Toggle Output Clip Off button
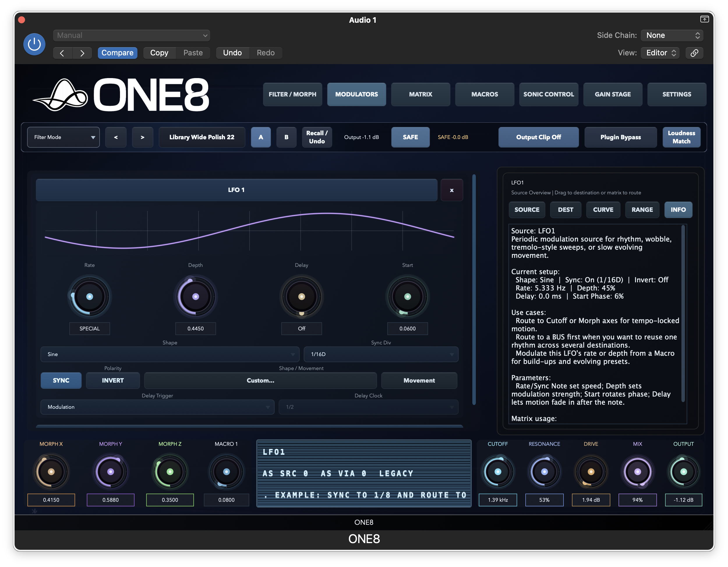The height and width of the screenshot is (567, 728). [x=538, y=137]
